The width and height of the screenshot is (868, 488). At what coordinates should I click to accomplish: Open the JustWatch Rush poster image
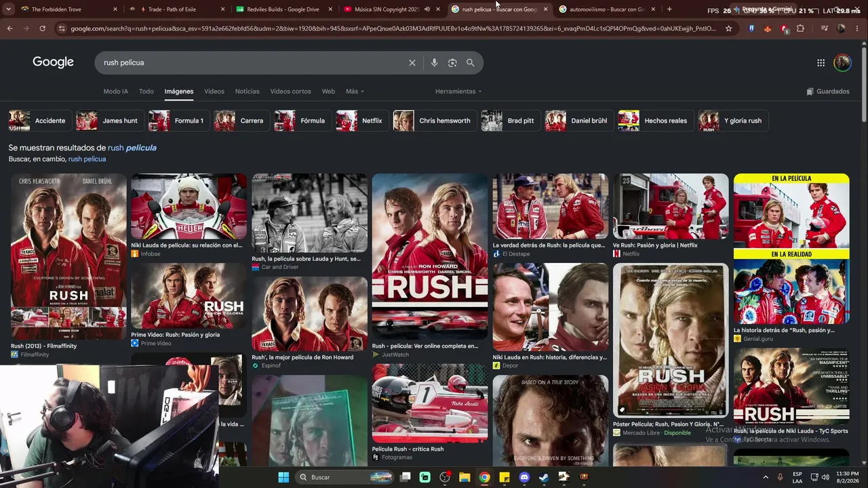[x=430, y=256]
